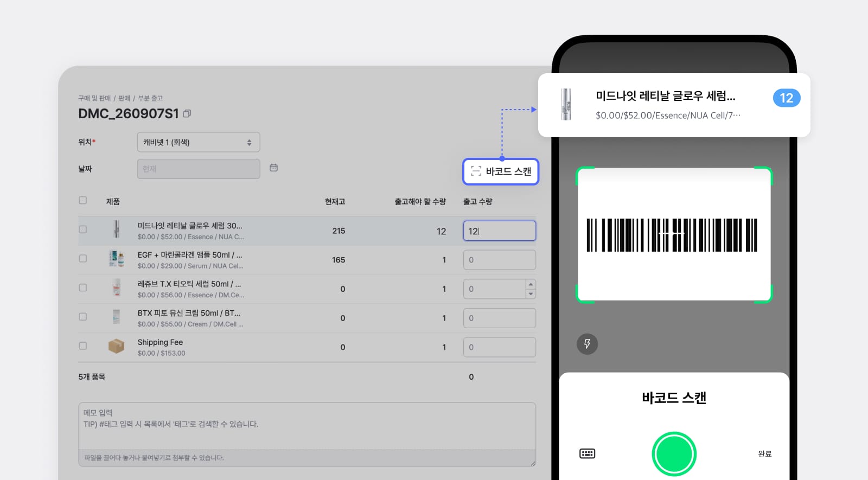Viewport: 868px width, 480px height.
Task: Click BTX 피토 뮤신 크림 thumbnail
Action: pos(116,317)
